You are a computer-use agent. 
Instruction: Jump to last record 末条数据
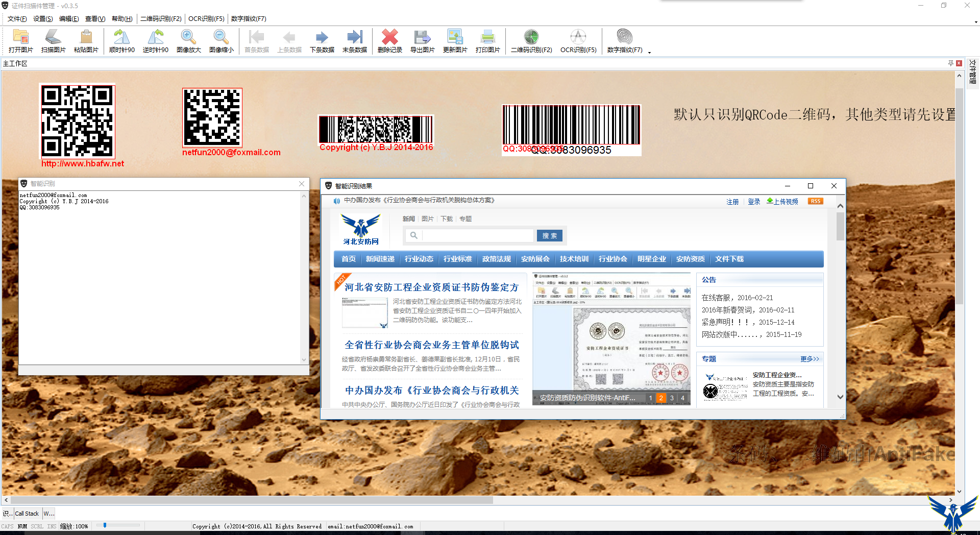click(x=355, y=41)
